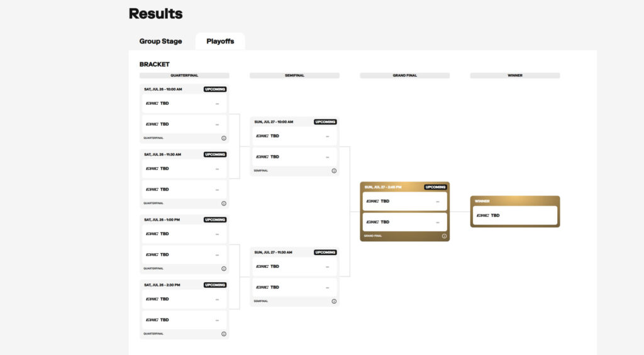Switch to the Group Stage tab
Image resolution: width=644 pixels, height=355 pixels.
tap(160, 41)
